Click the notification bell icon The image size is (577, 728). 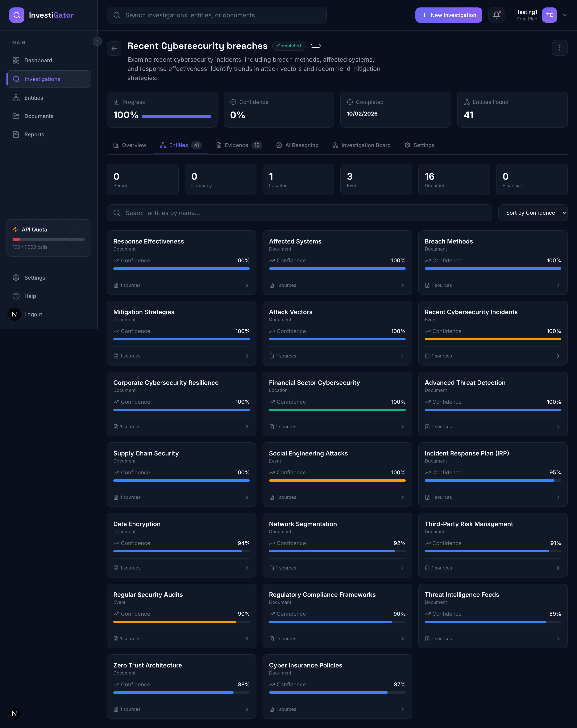tap(496, 15)
